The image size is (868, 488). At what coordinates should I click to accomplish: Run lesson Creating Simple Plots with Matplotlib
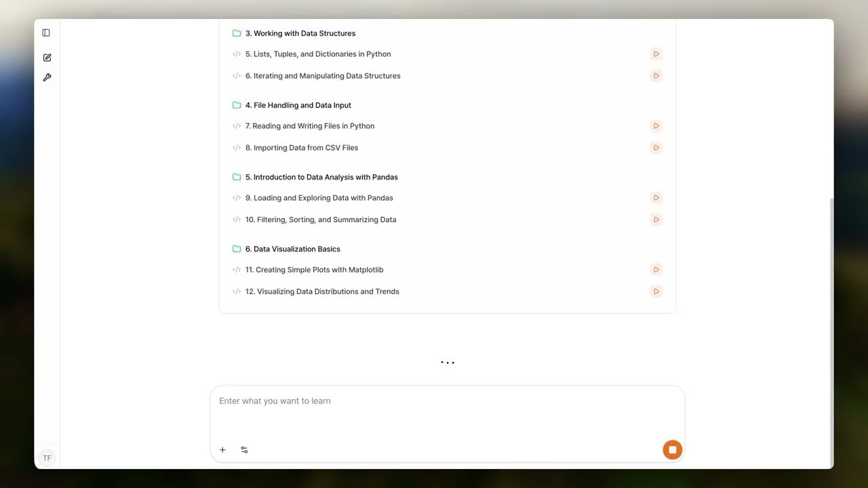[656, 269]
